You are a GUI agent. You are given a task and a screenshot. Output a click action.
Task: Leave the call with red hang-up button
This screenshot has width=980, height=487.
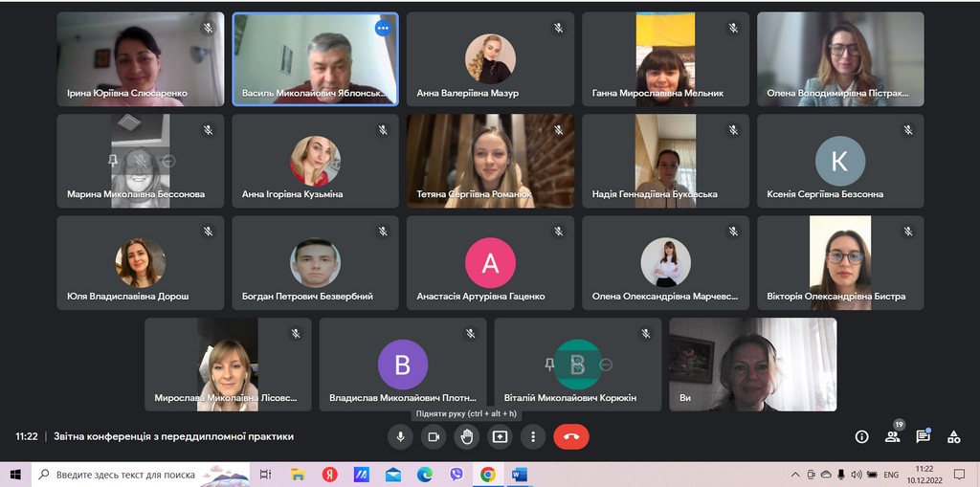(x=571, y=436)
